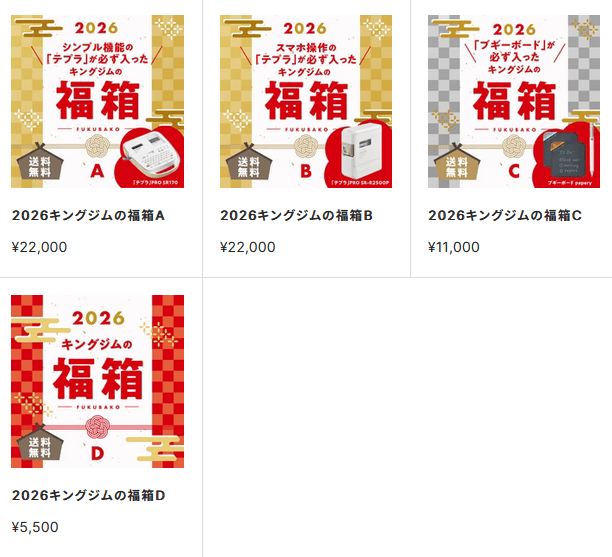This screenshot has height=557, width=612.
Task: Open the 2026キングジムの福箱D product image
Action: 97,381
